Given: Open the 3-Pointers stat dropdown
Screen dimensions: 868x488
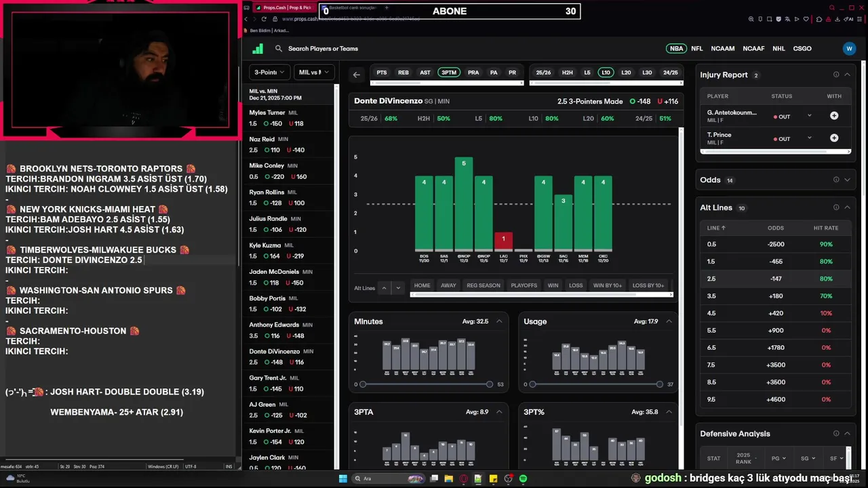Looking at the screenshot, I should click(x=269, y=73).
